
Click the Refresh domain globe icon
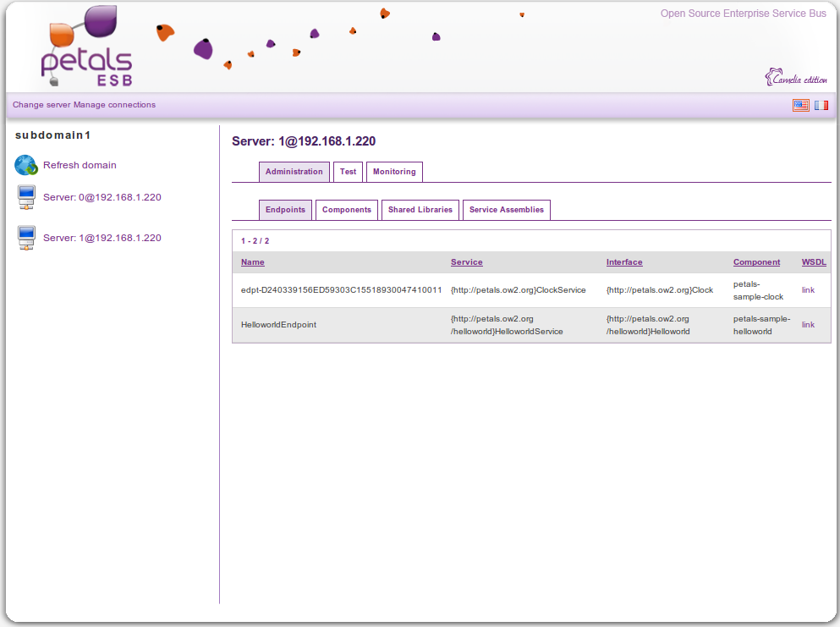(x=26, y=165)
